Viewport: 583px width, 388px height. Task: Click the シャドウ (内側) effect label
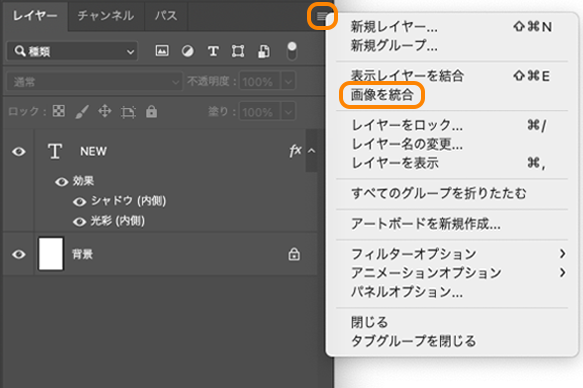(128, 201)
